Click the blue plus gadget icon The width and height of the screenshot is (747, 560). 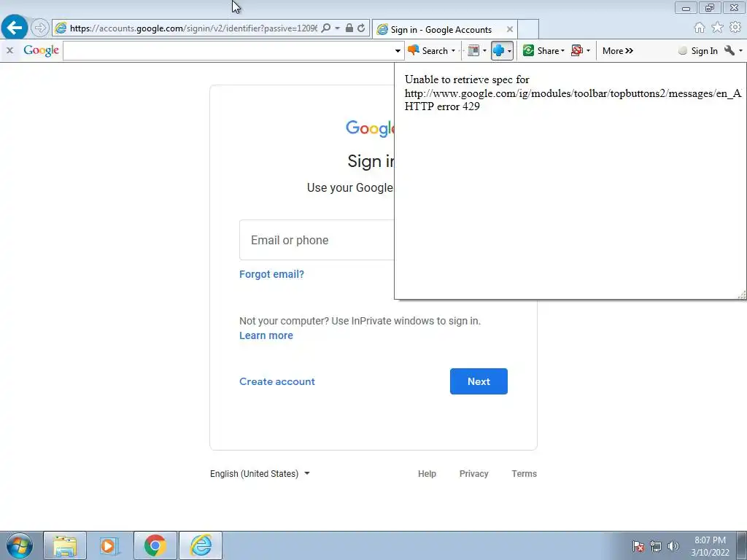tap(499, 50)
